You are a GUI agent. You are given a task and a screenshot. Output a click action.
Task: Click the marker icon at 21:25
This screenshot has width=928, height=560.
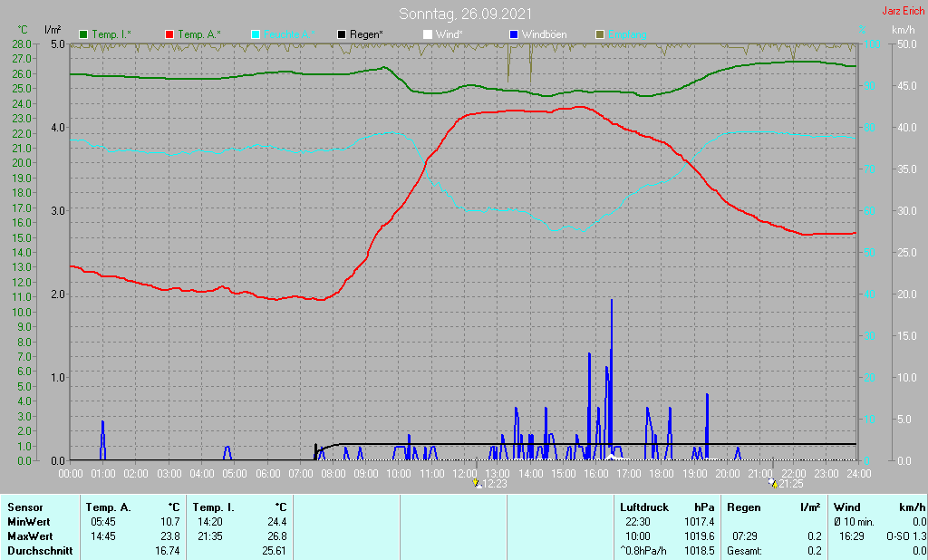coord(773,484)
